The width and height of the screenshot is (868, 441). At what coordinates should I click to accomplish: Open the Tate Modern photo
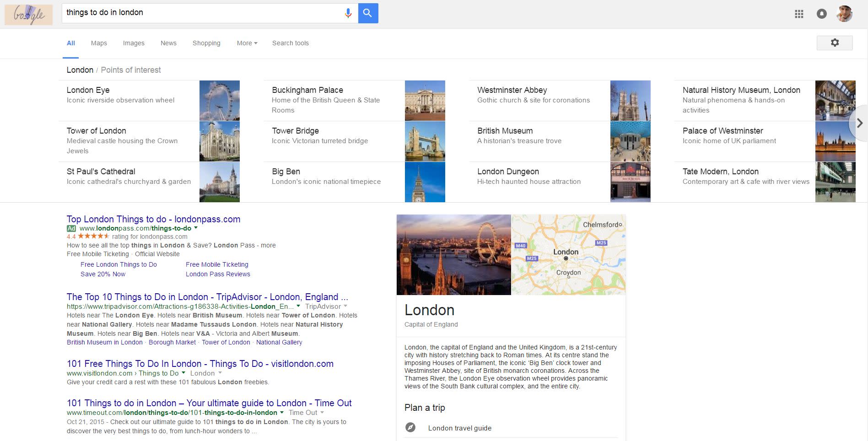[836, 182]
